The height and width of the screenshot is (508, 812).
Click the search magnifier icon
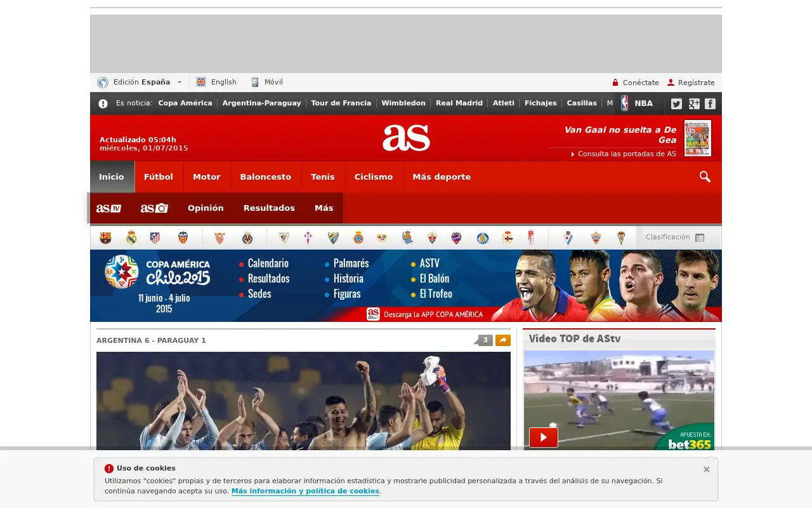(x=705, y=177)
